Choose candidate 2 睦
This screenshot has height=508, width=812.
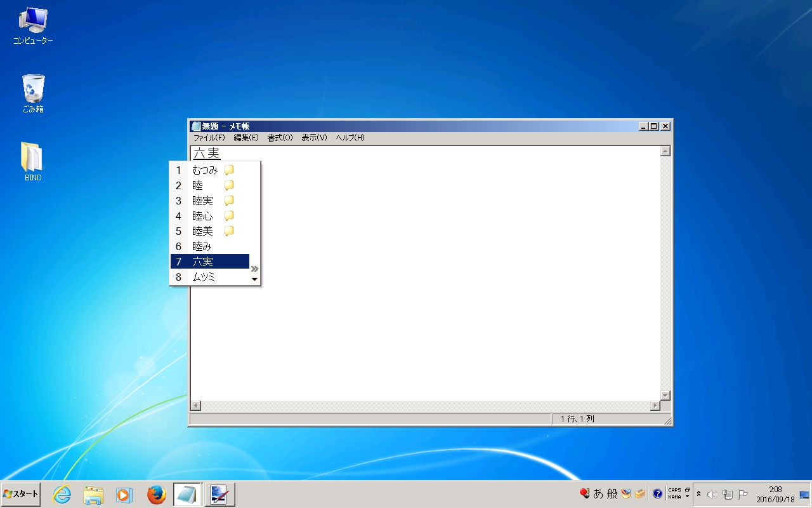tap(210, 185)
